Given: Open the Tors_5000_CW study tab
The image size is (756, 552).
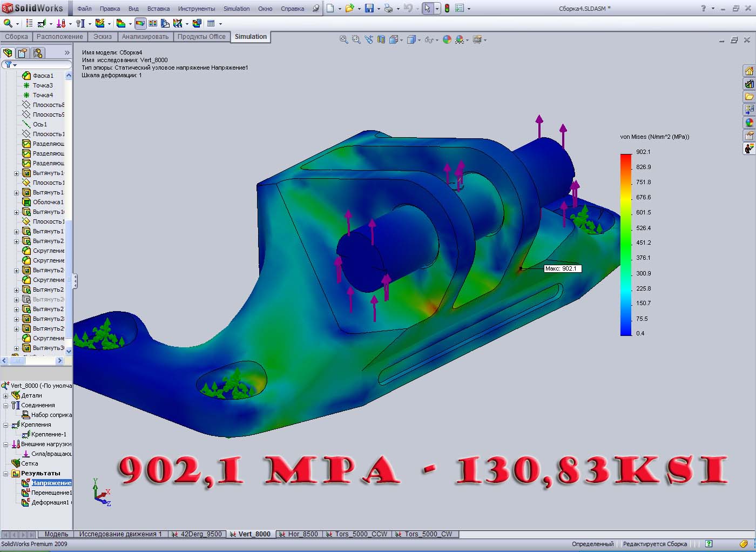Looking at the screenshot, I should coord(425,534).
